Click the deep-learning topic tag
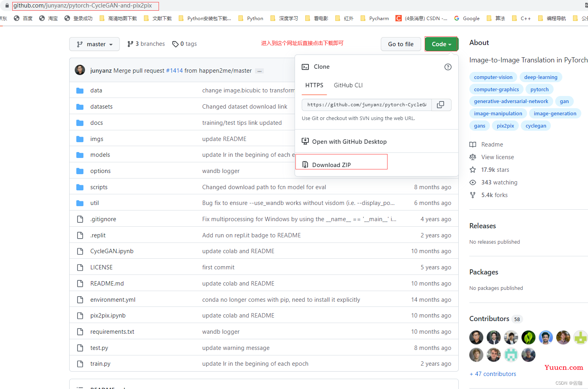 click(x=541, y=77)
